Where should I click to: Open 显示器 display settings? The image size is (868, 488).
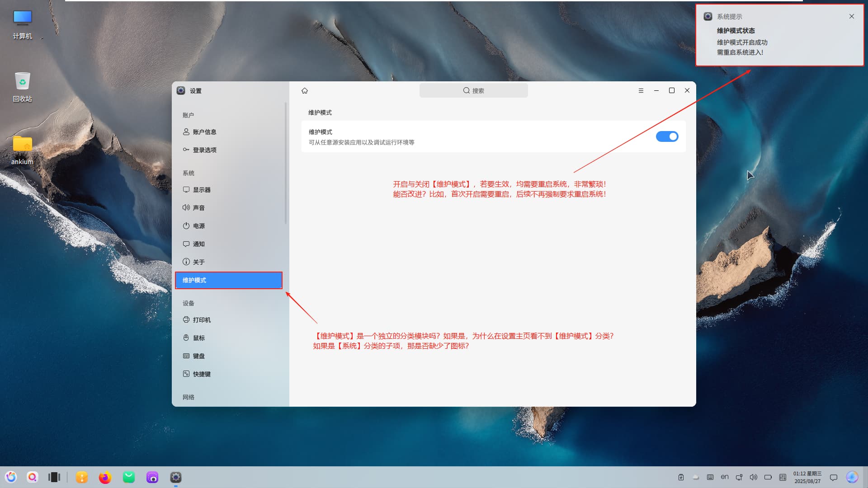[202, 190]
